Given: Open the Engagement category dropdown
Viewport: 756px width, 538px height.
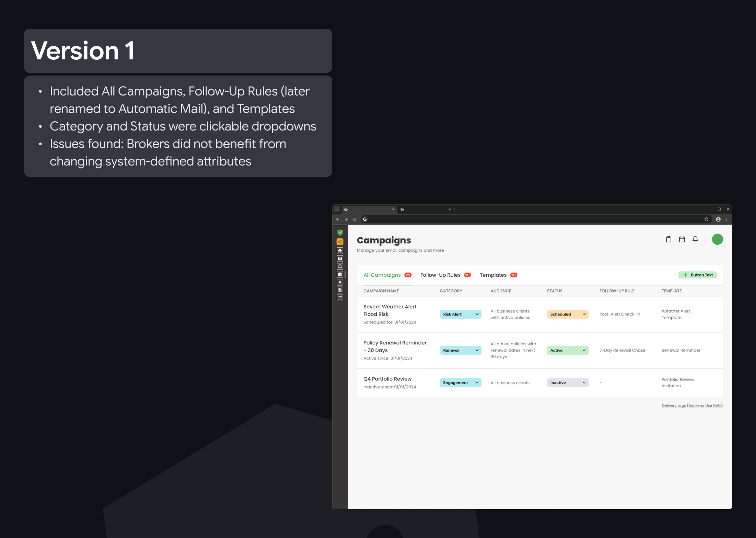Looking at the screenshot, I should 460,382.
